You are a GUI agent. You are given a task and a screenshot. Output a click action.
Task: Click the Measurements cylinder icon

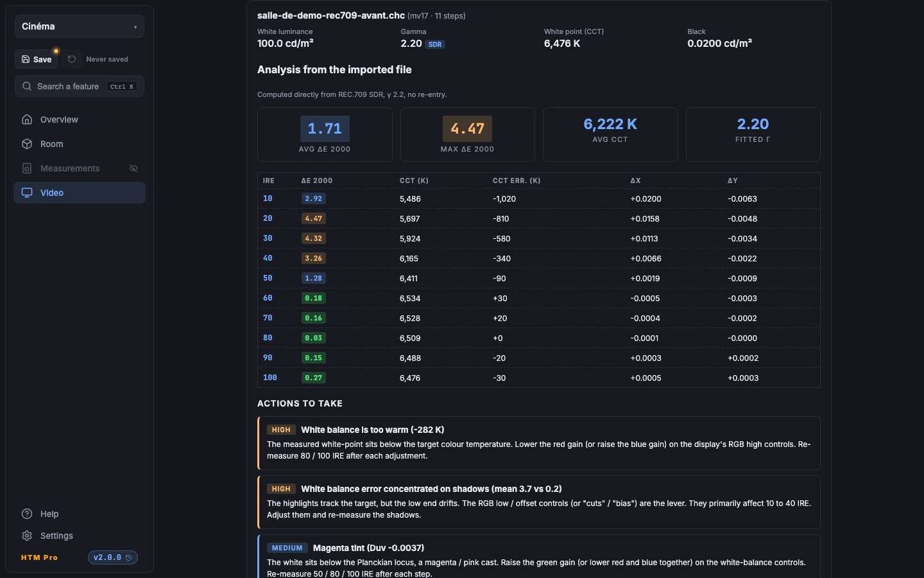[x=27, y=168]
